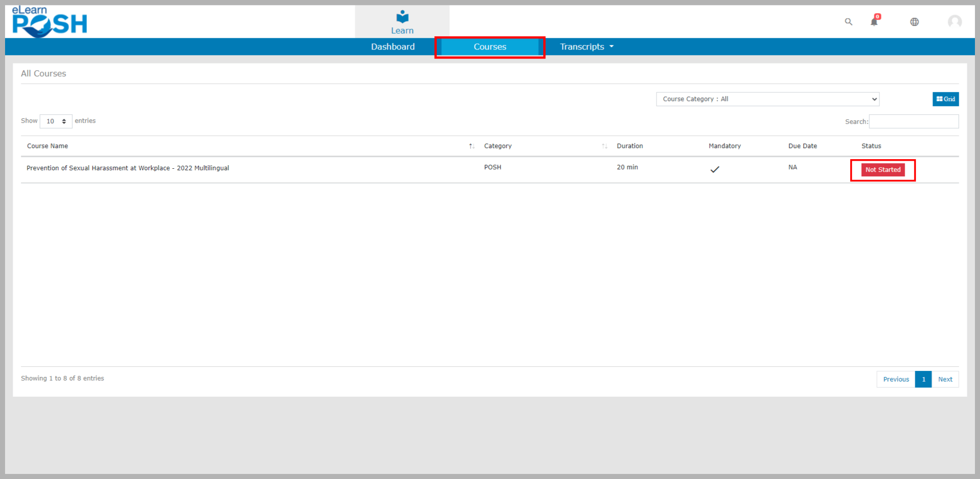980x479 pixels.
Task: Select page 1 in pagination
Action: click(923, 379)
